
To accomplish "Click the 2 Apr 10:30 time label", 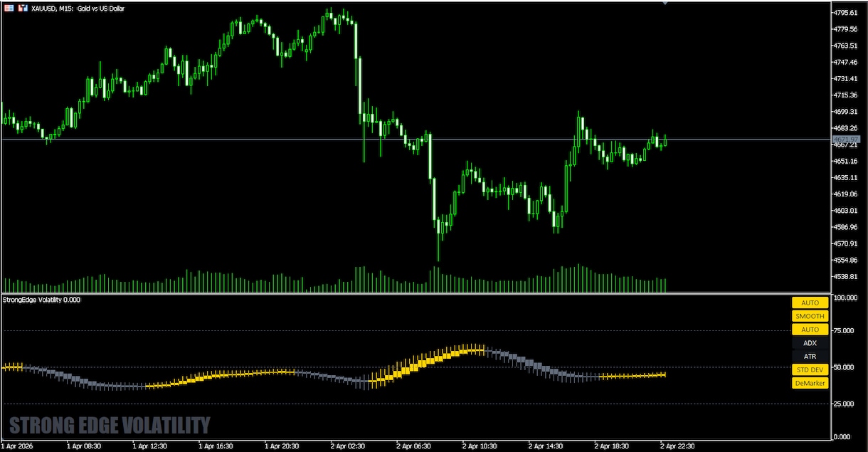I will pyautogui.click(x=480, y=446).
